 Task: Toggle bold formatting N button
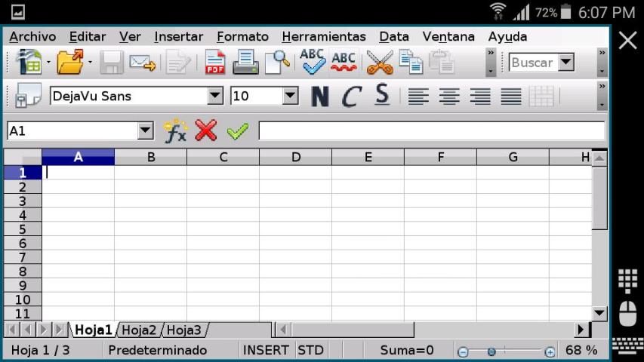[x=320, y=96]
